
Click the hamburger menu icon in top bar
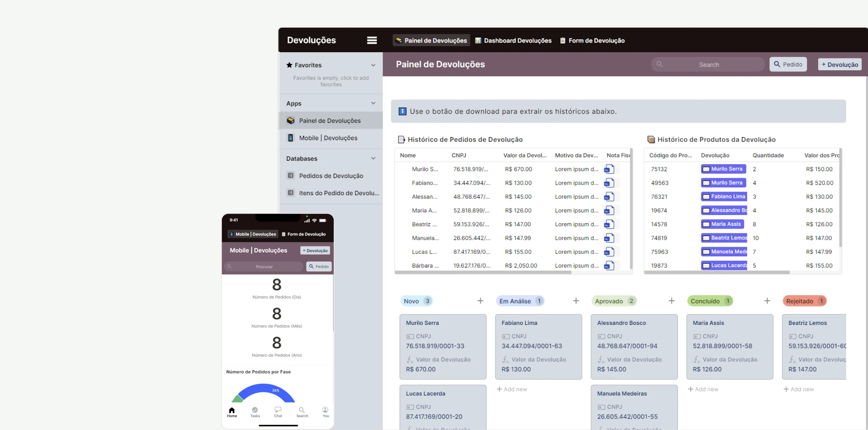pyautogui.click(x=372, y=40)
